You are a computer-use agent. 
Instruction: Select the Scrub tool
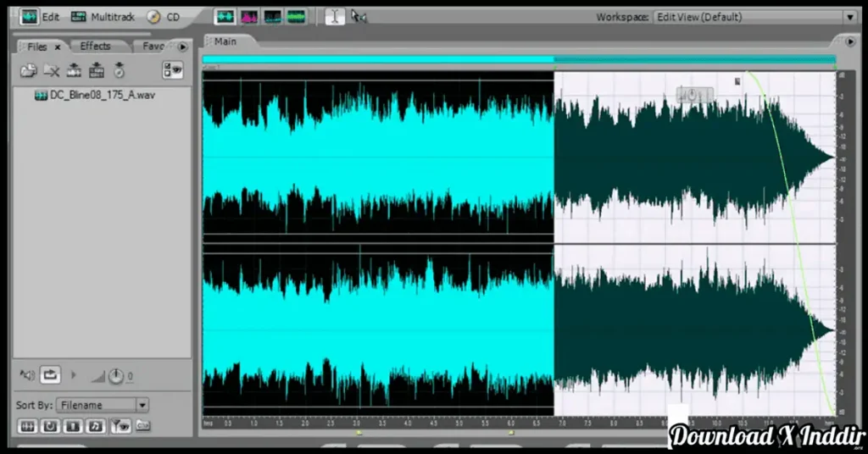tap(359, 17)
